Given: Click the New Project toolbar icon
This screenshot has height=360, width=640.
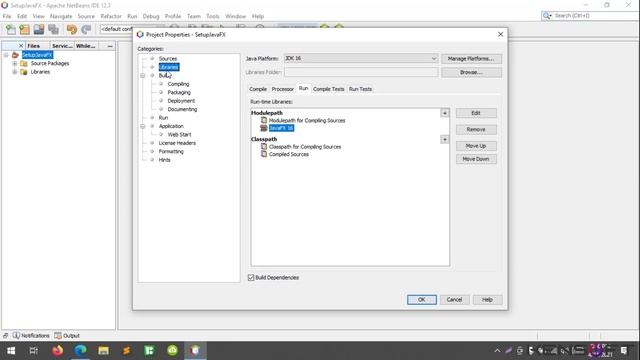Looking at the screenshot, I should (24, 29).
